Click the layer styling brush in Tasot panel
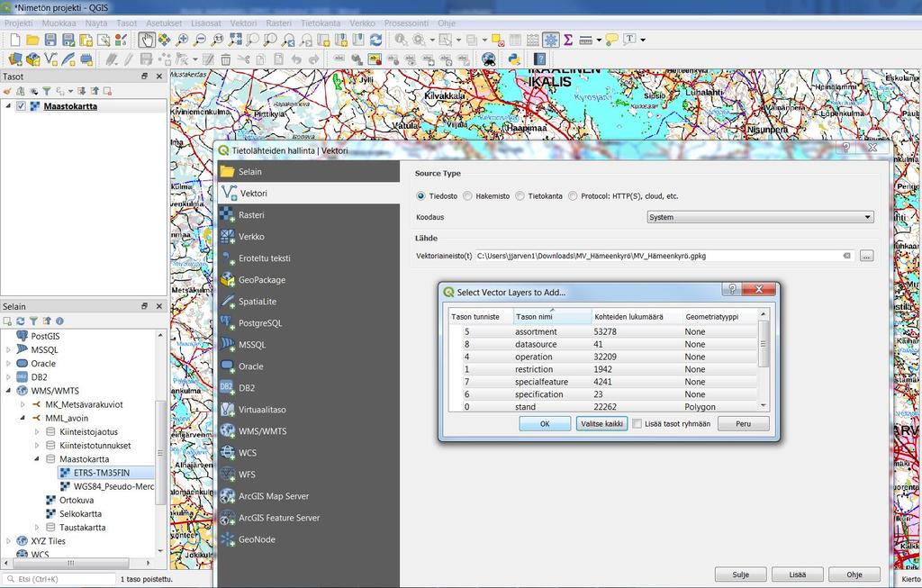The height and width of the screenshot is (588, 922). [x=7, y=91]
